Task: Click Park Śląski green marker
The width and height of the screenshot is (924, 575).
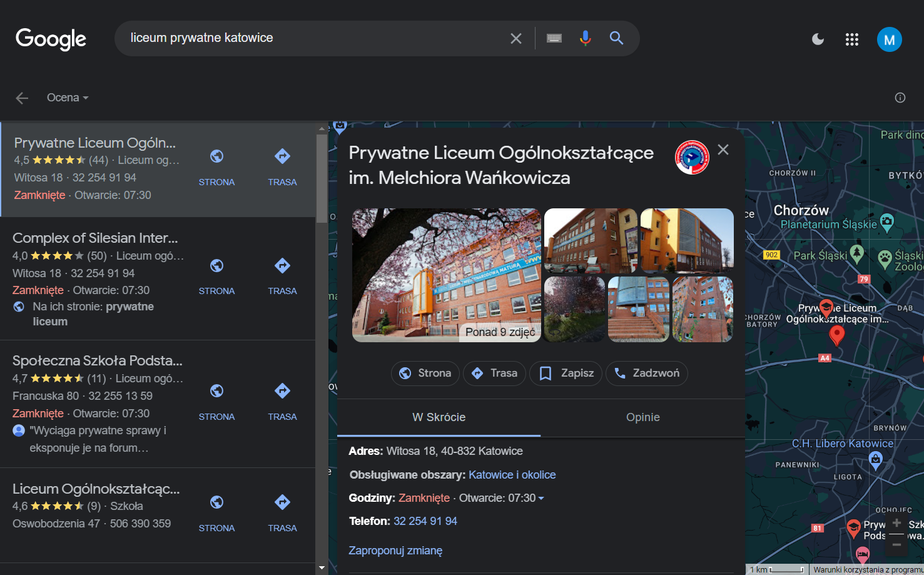Action: pos(856,253)
